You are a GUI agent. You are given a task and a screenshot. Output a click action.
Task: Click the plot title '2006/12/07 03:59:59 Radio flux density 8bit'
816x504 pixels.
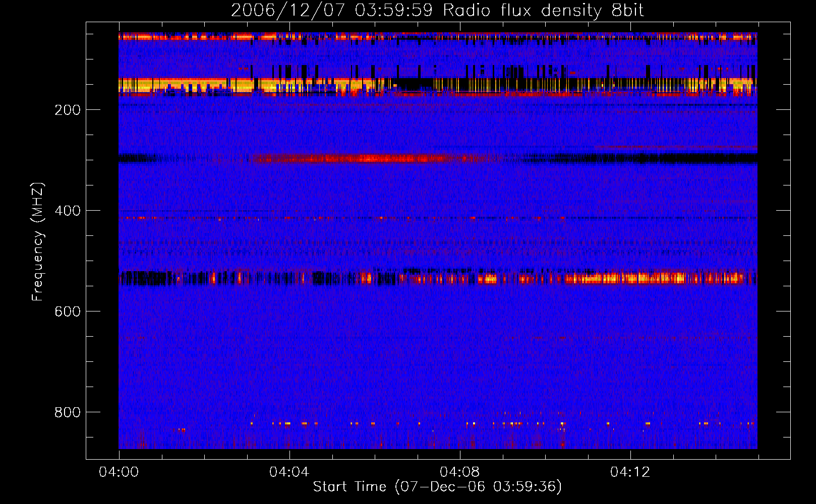click(x=438, y=11)
